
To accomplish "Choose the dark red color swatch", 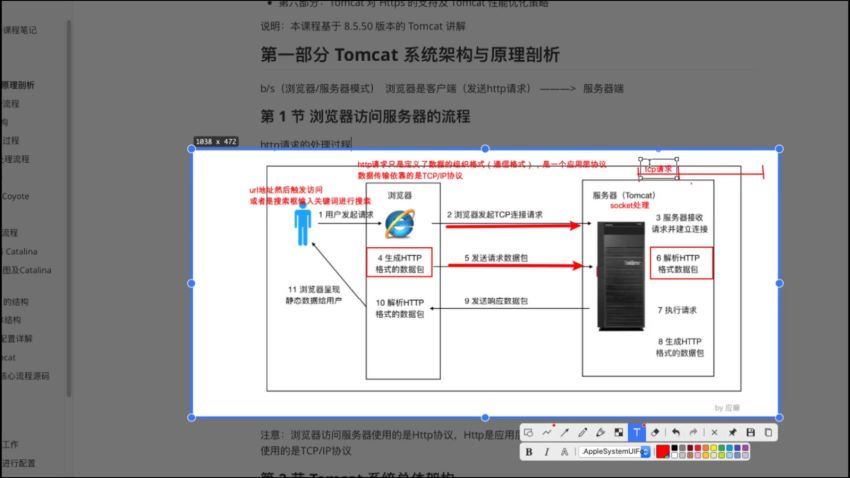I will [690, 448].
